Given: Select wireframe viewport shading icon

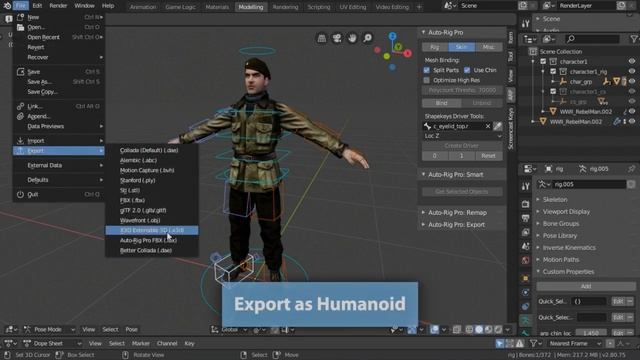Looking at the screenshot, I should (469, 329).
